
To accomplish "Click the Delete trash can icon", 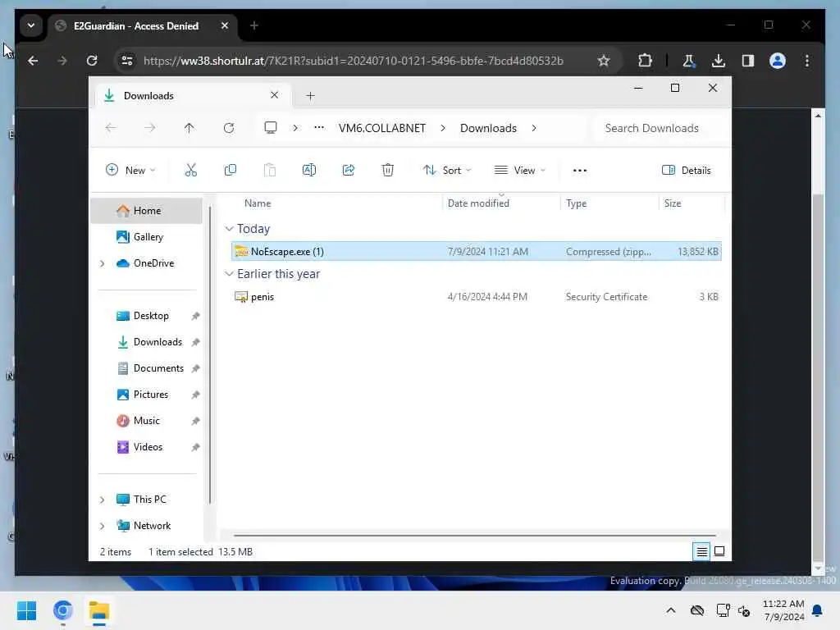I will (388, 171).
